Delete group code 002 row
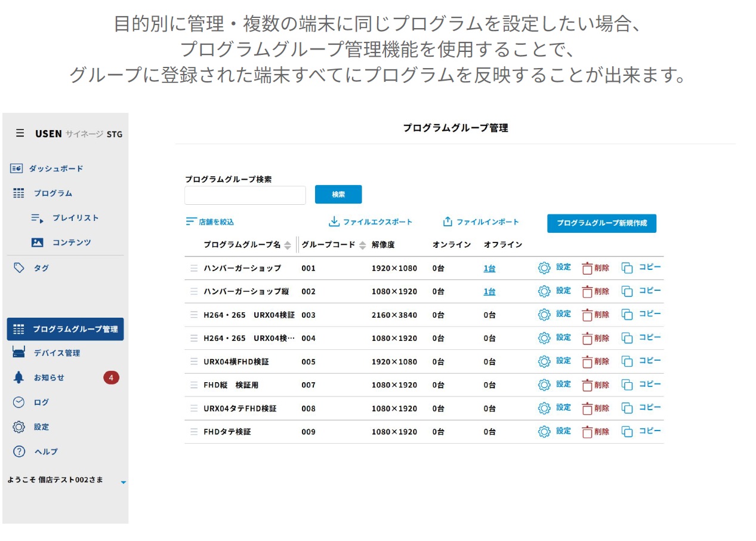Screen dimensions: 756x541 [x=595, y=291]
